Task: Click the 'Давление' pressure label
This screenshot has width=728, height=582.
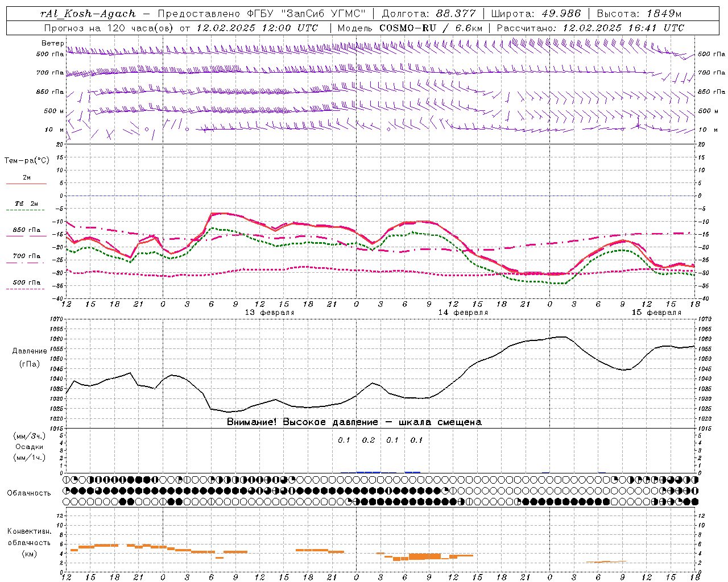Action: [30, 351]
